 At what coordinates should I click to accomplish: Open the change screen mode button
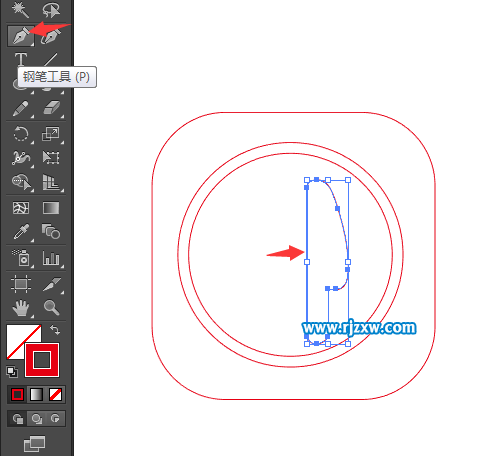click(x=35, y=444)
